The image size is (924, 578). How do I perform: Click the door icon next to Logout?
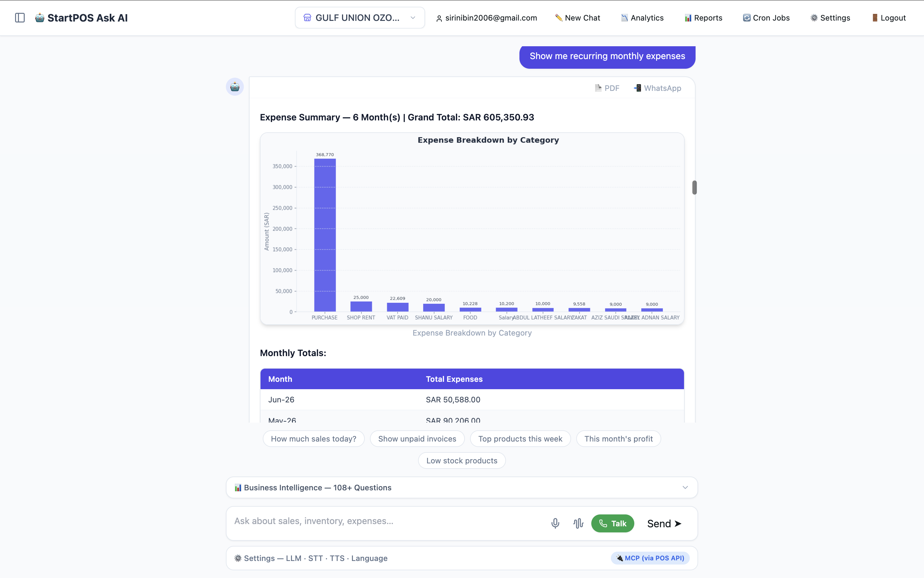coord(875,18)
